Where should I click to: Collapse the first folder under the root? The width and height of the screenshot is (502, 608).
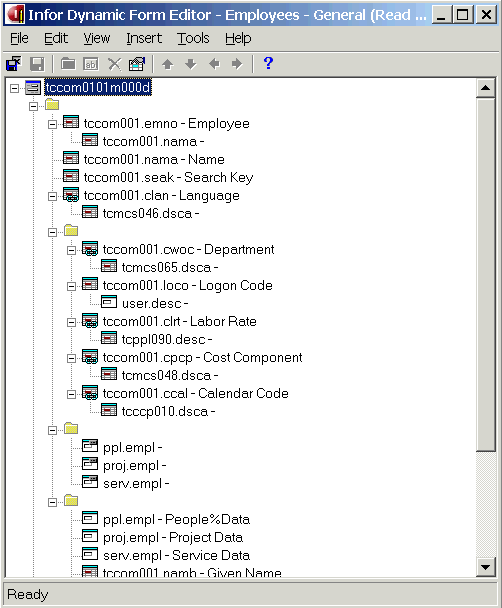tap(33, 106)
